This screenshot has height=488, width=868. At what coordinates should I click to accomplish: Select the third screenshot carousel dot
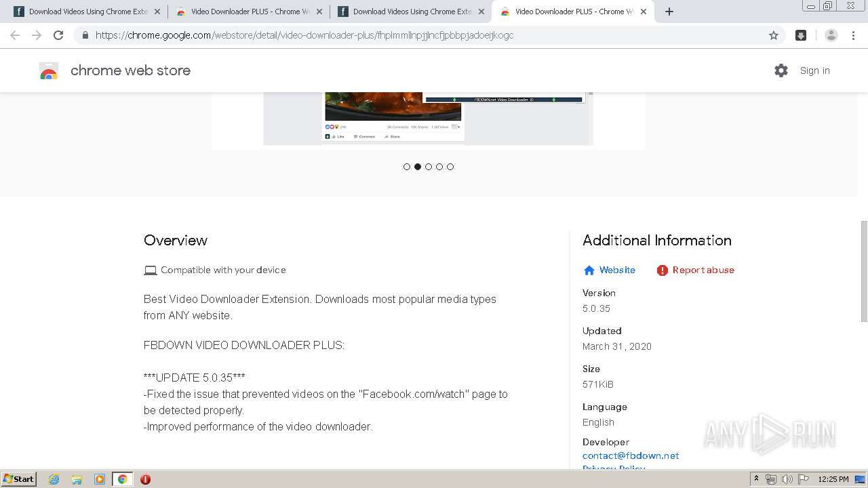[429, 167]
